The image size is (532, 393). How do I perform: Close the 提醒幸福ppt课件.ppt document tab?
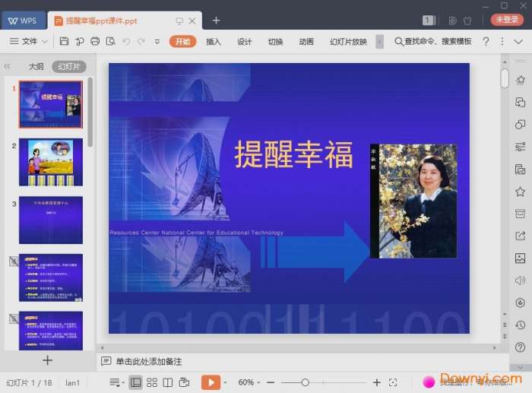coord(192,21)
